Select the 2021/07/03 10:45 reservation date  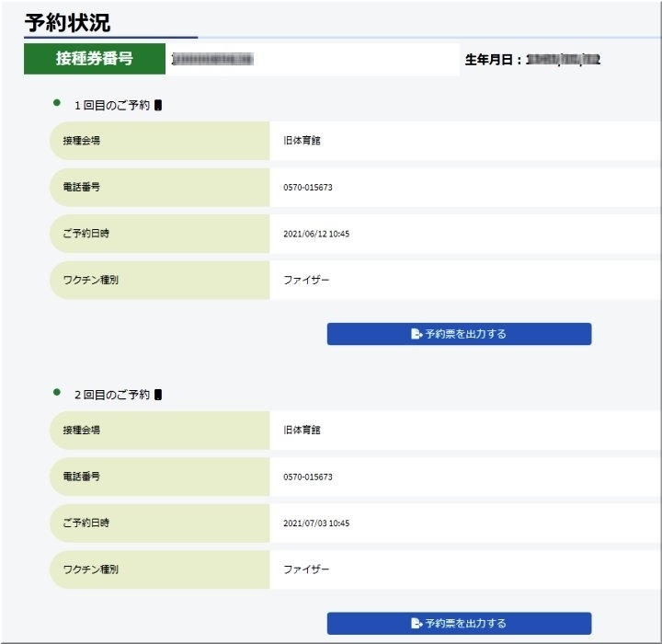pyautogui.click(x=316, y=523)
